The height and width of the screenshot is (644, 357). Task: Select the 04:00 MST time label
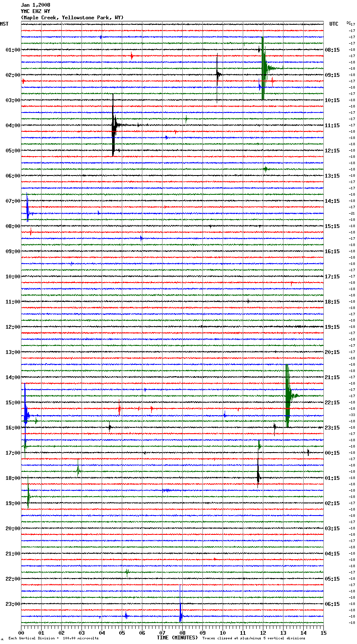[x=13, y=126]
